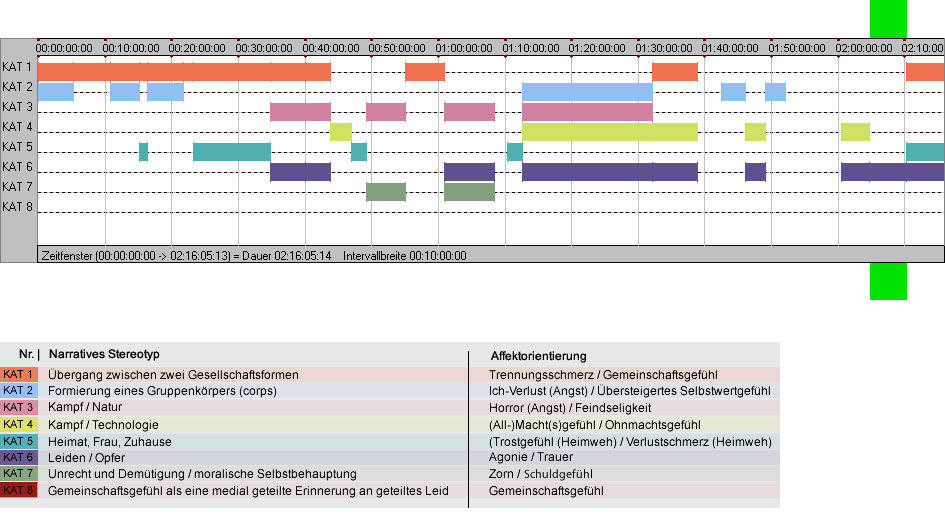Click the Zeitfenster duration text in the status bar
This screenshot has height=530, width=945.
[x=186, y=256]
